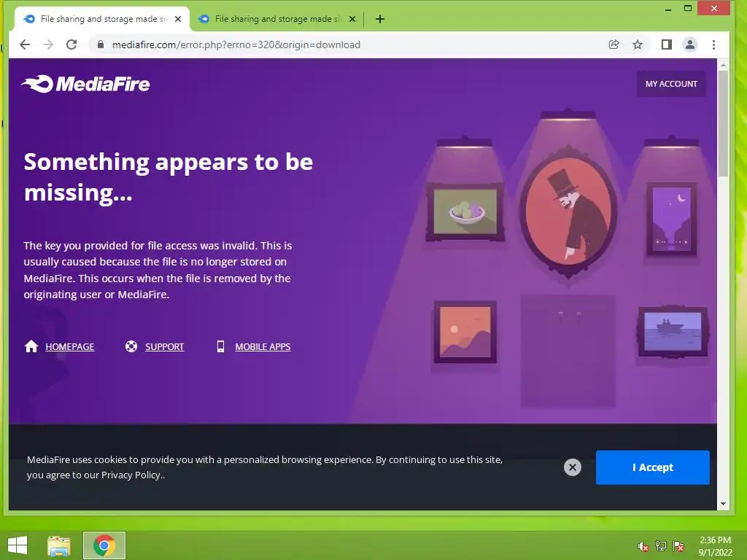Click the taskbar clock showing 2:36 PM
This screenshot has width=747, height=560.
(x=715, y=546)
